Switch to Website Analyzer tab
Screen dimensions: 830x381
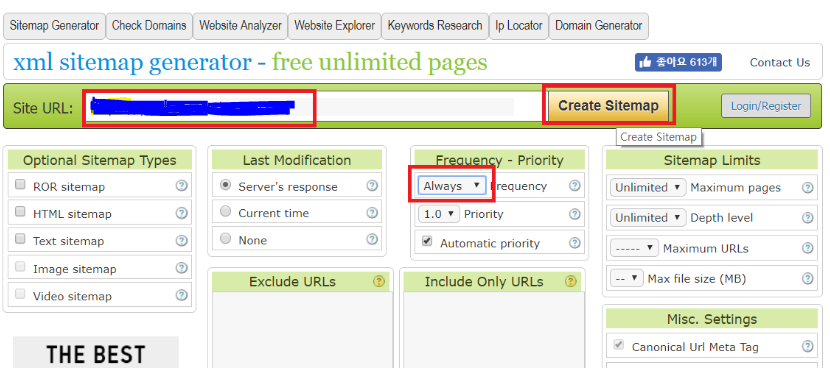(240, 26)
